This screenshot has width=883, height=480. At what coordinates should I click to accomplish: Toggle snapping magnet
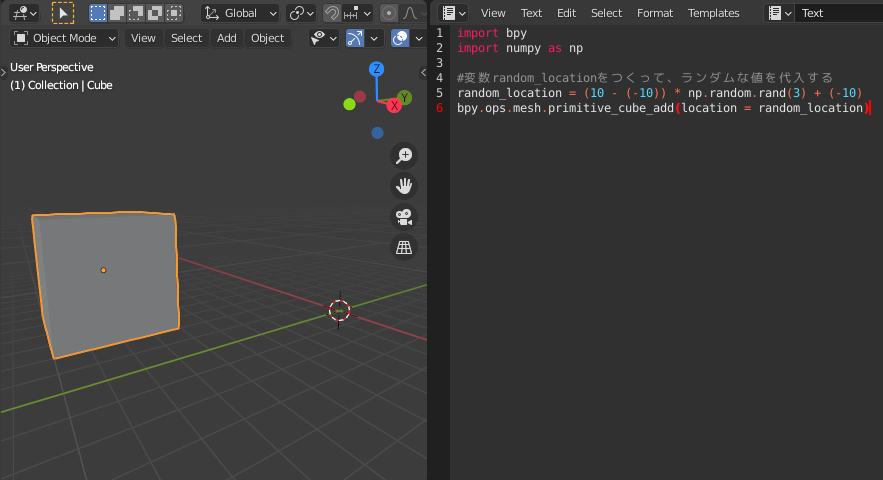pyautogui.click(x=332, y=13)
